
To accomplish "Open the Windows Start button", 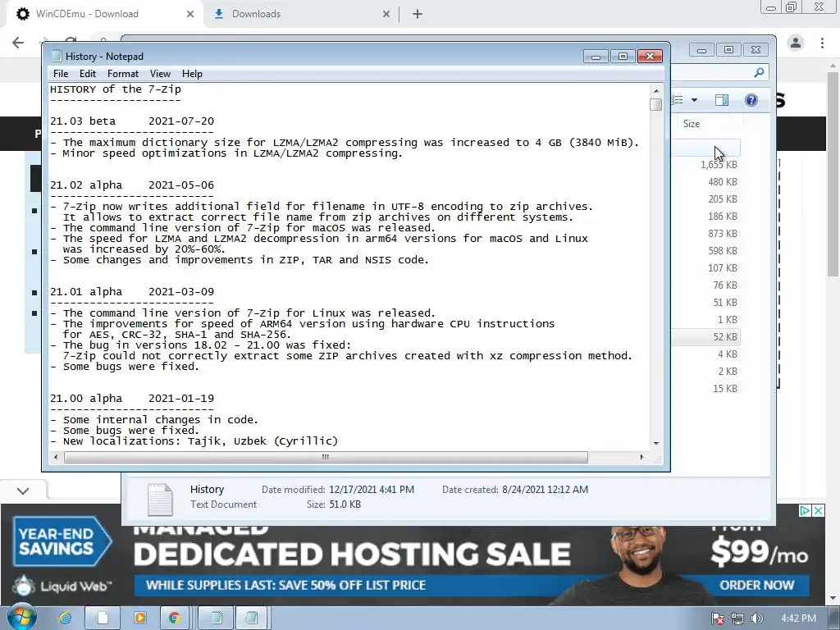I will (x=22, y=618).
